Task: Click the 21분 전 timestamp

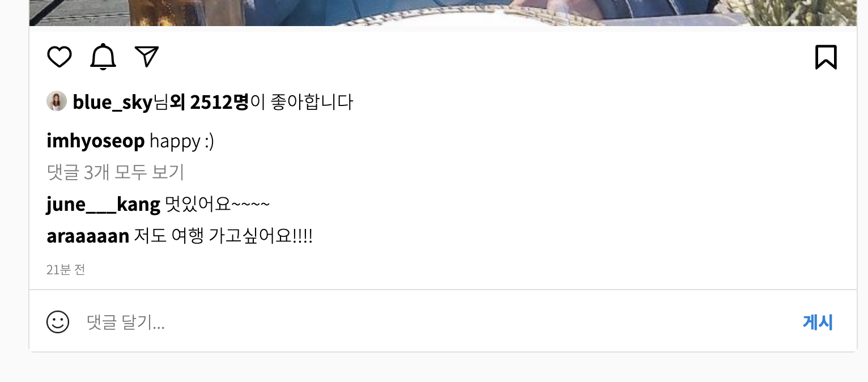Action: pyautogui.click(x=66, y=270)
